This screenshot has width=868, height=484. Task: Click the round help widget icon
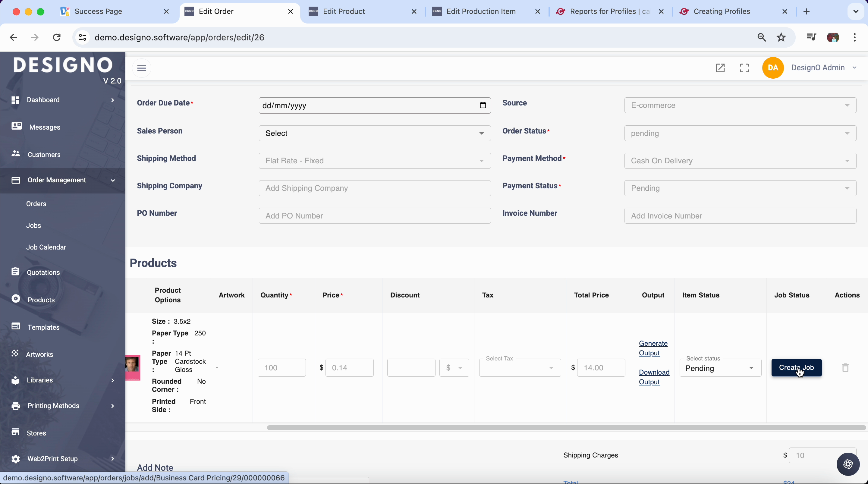(x=848, y=464)
